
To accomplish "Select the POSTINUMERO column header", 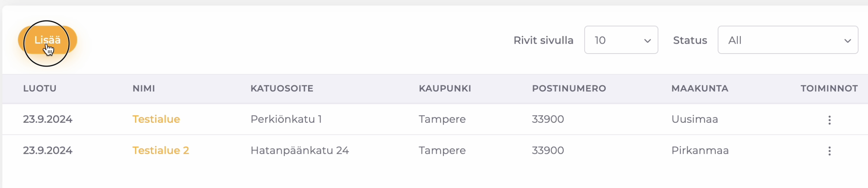I will (x=569, y=89).
